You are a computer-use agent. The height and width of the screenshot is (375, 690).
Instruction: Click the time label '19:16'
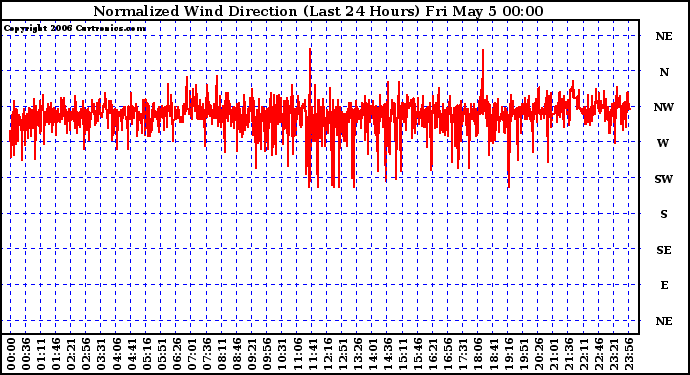507,354
